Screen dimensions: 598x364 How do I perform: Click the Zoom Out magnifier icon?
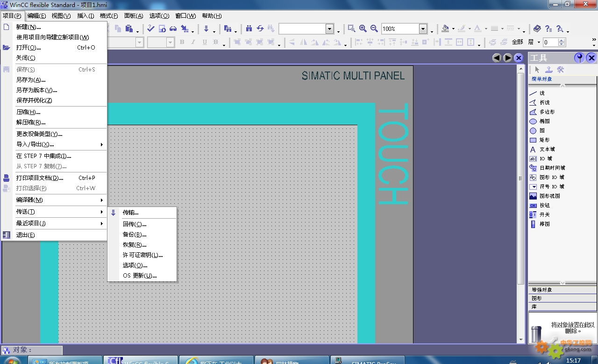pos(374,29)
